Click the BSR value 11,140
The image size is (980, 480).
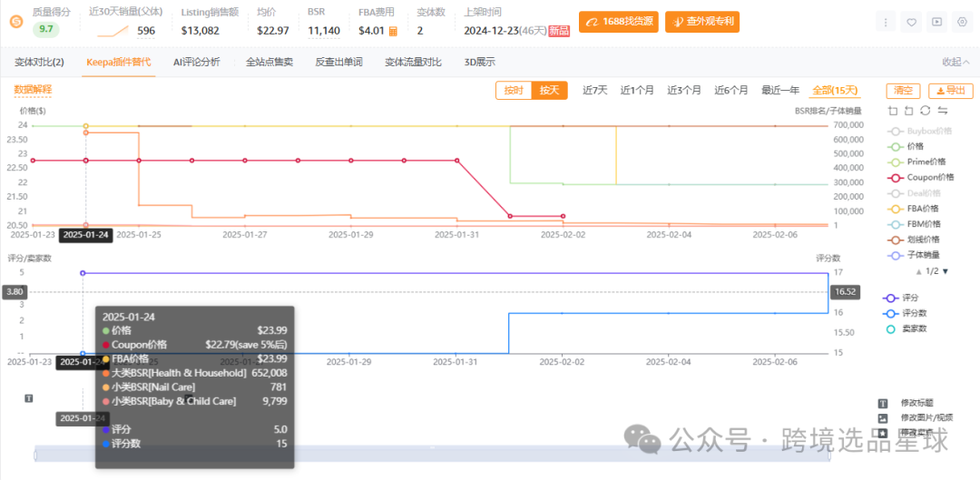tap(324, 30)
